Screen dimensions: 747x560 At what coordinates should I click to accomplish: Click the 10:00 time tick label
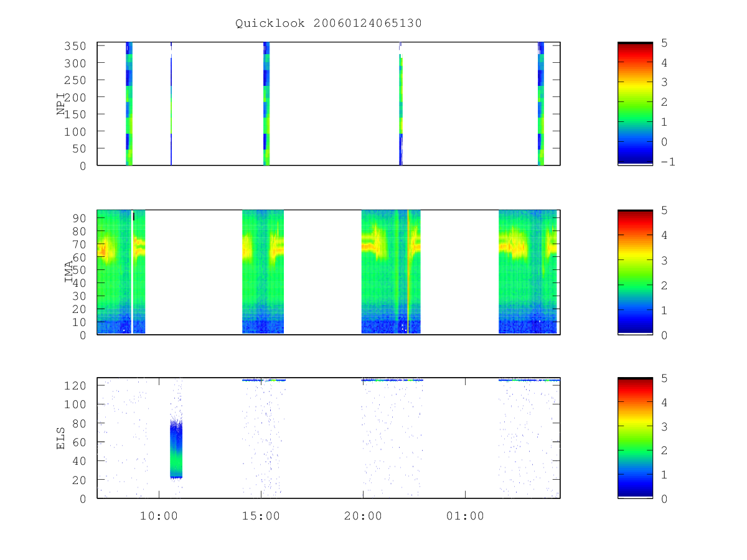pos(158,516)
